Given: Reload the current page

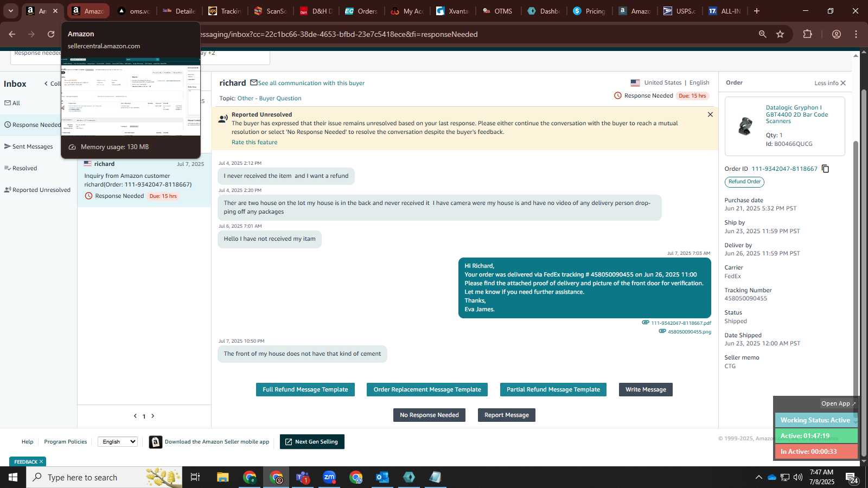Looking at the screenshot, I should coord(51,34).
